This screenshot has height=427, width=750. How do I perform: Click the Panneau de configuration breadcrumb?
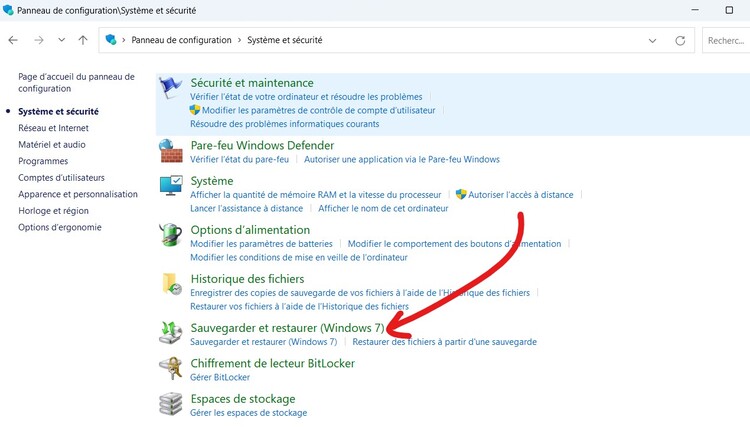pyautogui.click(x=181, y=40)
